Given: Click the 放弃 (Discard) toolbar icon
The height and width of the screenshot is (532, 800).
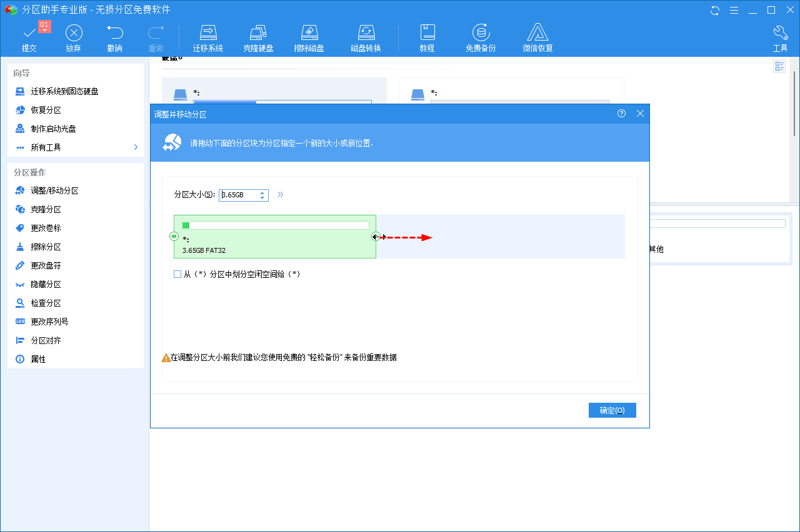Looking at the screenshot, I should coord(74,38).
